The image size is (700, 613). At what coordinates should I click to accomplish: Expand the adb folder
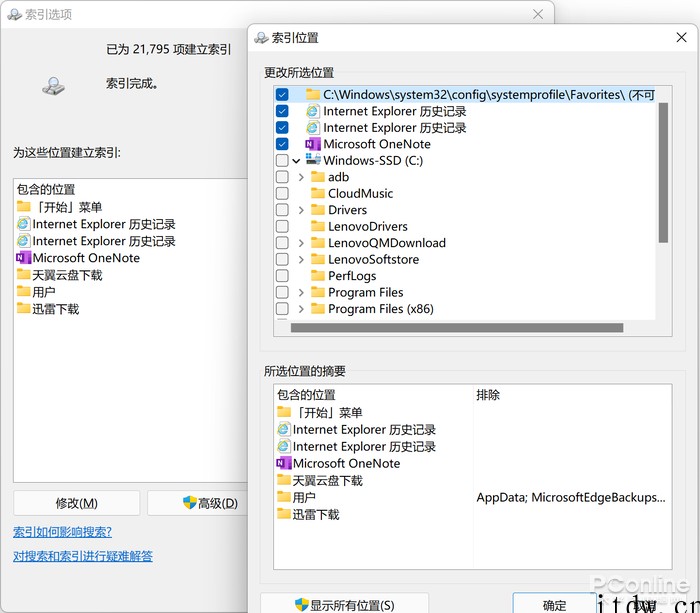[x=301, y=177]
